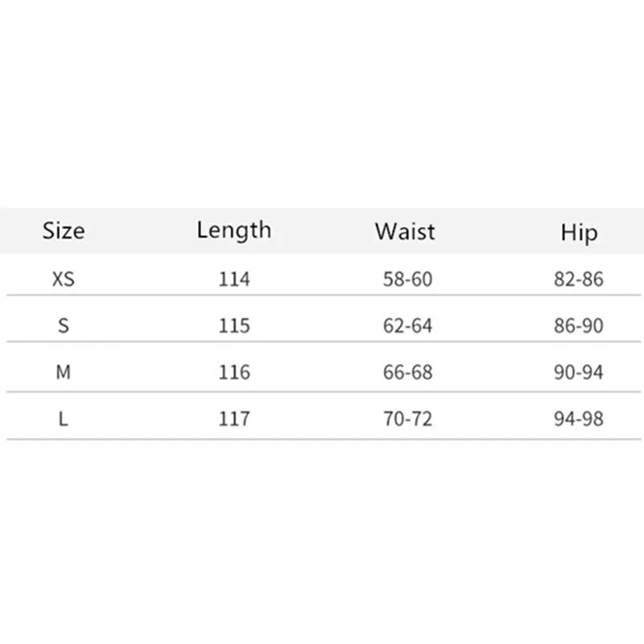Click the 58-60 waist value
Screen dimensions: 644x644
point(408,279)
